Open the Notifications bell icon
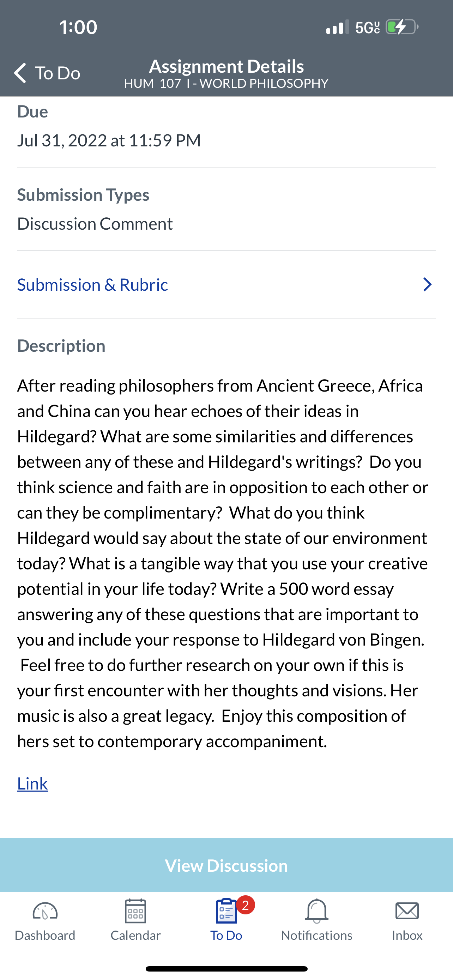The height and width of the screenshot is (980, 453). [316, 911]
